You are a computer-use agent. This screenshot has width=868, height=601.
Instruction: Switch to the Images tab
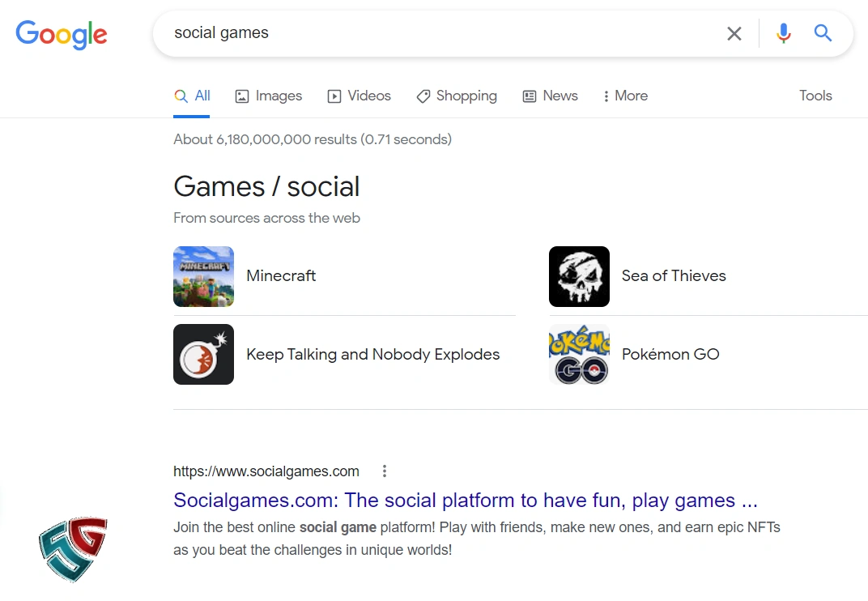click(x=269, y=96)
